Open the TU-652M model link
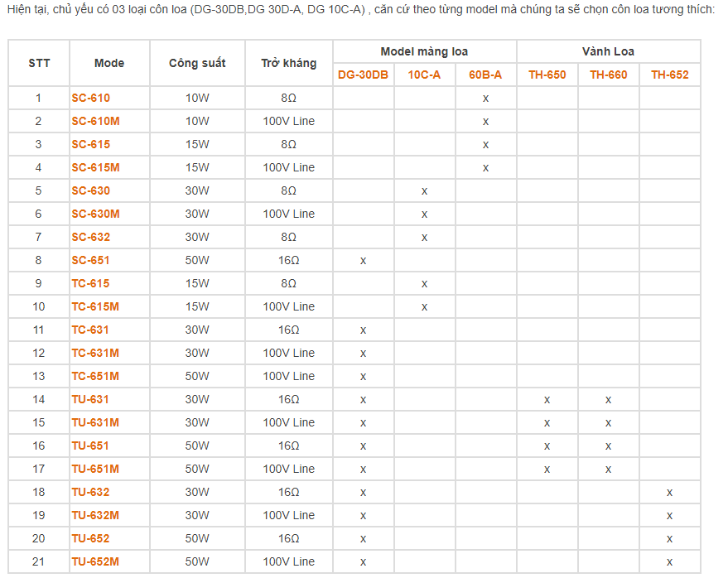The height and width of the screenshot is (578, 728). click(95, 561)
